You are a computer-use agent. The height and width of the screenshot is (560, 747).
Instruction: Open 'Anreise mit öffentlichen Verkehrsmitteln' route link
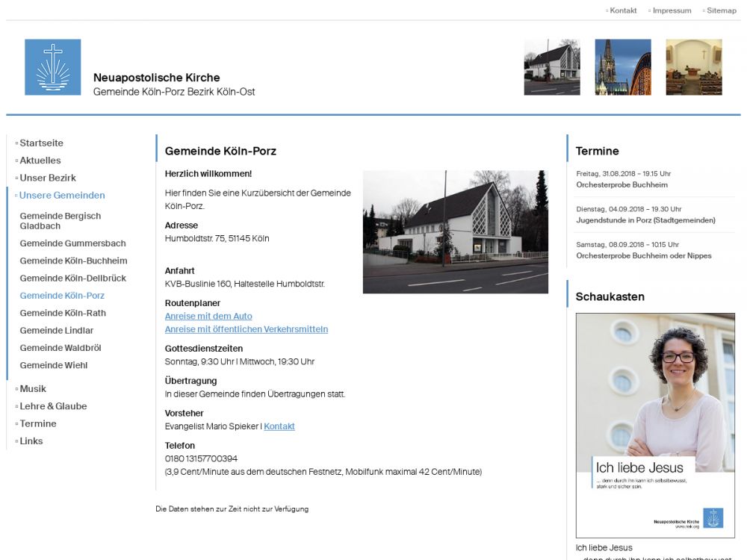[246, 329]
